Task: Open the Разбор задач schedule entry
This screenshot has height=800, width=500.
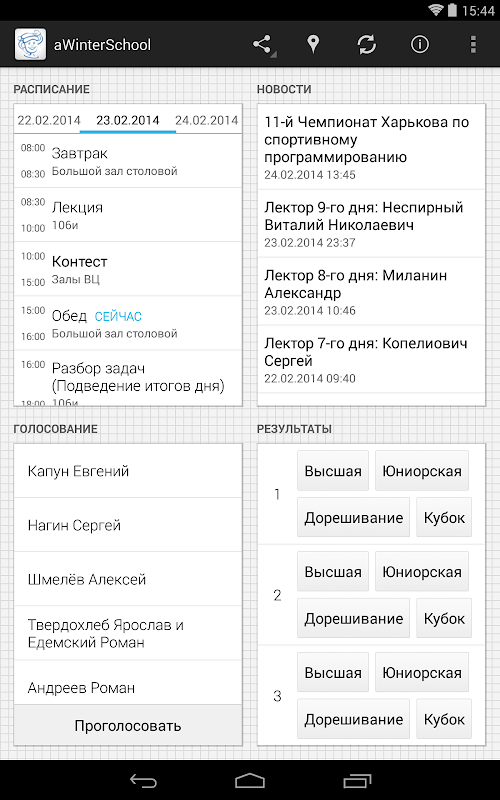Action: tap(128, 378)
